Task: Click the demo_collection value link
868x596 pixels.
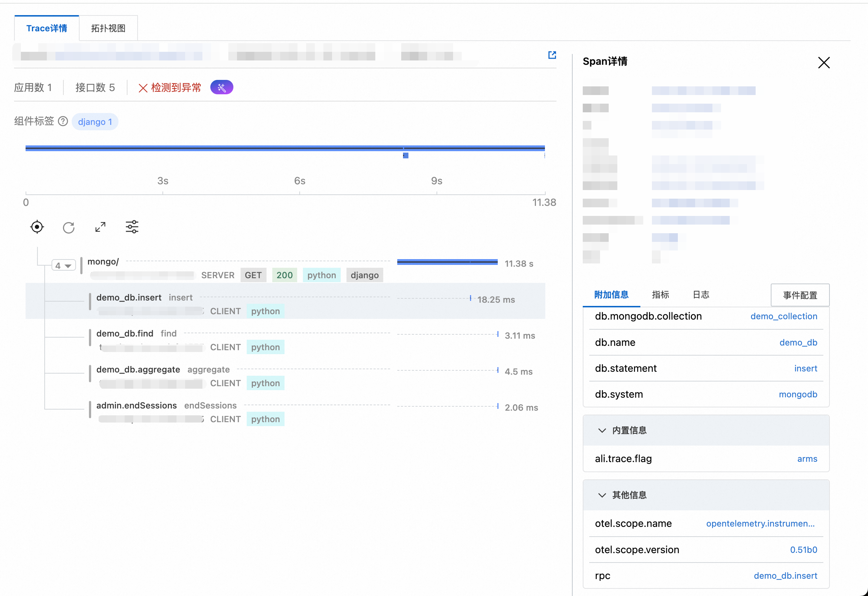Action: pyautogui.click(x=784, y=316)
